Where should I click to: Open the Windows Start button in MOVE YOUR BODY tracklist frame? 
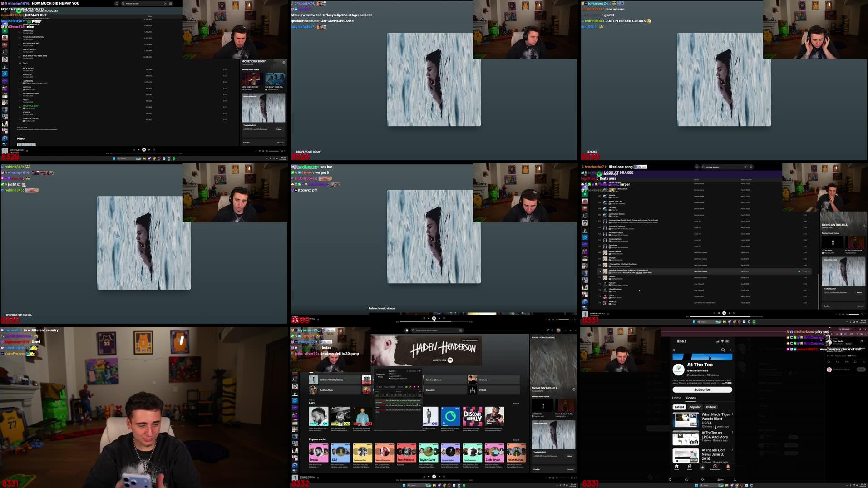coord(114,158)
